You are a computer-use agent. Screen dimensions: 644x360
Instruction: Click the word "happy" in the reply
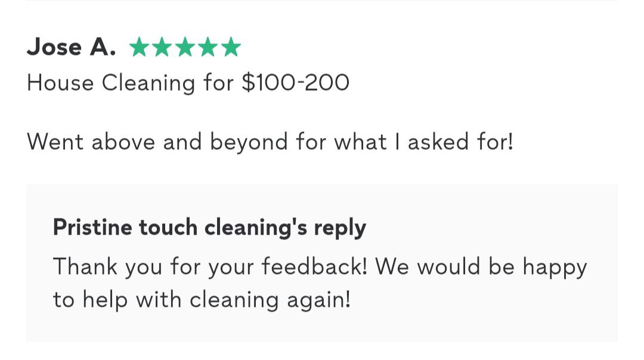pos(555,266)
